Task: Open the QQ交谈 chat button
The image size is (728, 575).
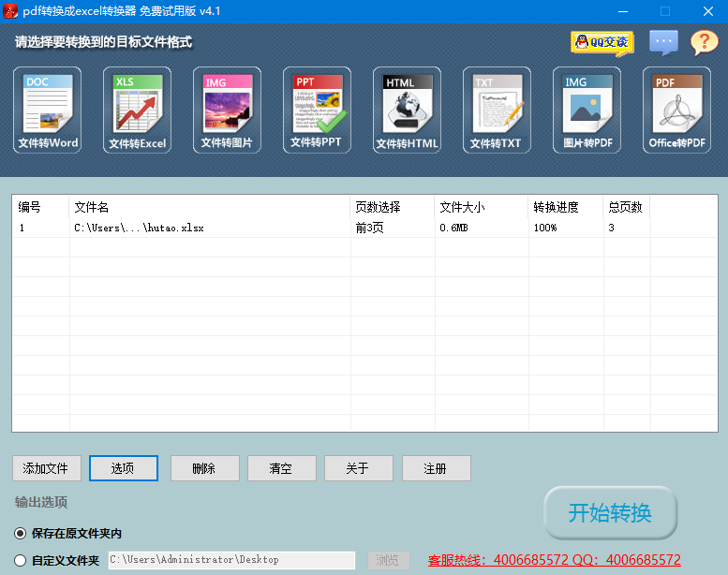Action: tap(602, 43)
